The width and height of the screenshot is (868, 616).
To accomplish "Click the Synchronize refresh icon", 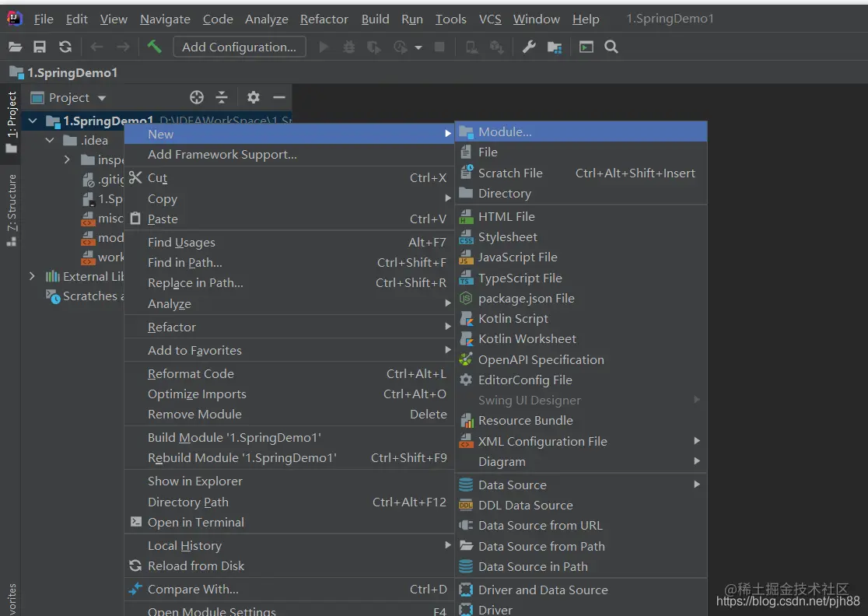I will point(65,47).
